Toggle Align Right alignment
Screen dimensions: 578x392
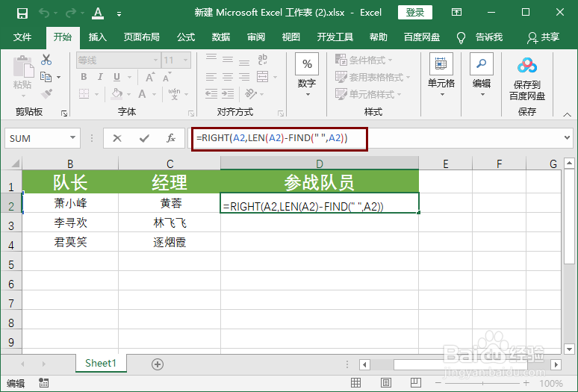click(244, 77)
